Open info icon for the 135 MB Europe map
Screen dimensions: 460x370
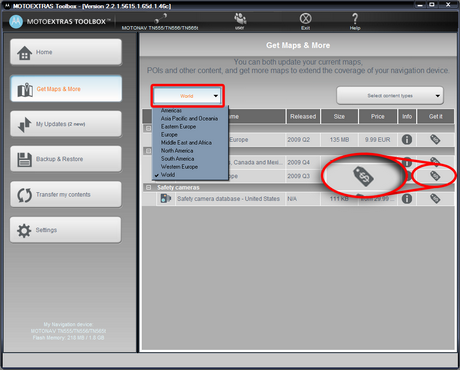(x=407, y=139)
